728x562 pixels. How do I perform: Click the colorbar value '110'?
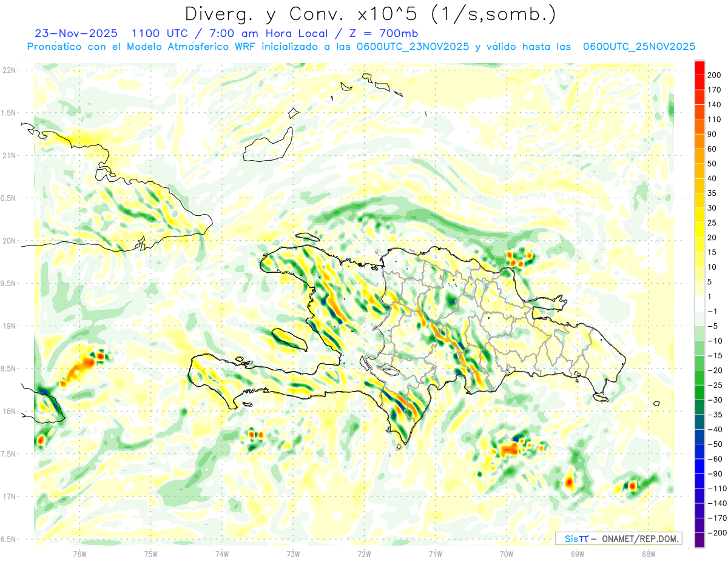pos(715,119)
